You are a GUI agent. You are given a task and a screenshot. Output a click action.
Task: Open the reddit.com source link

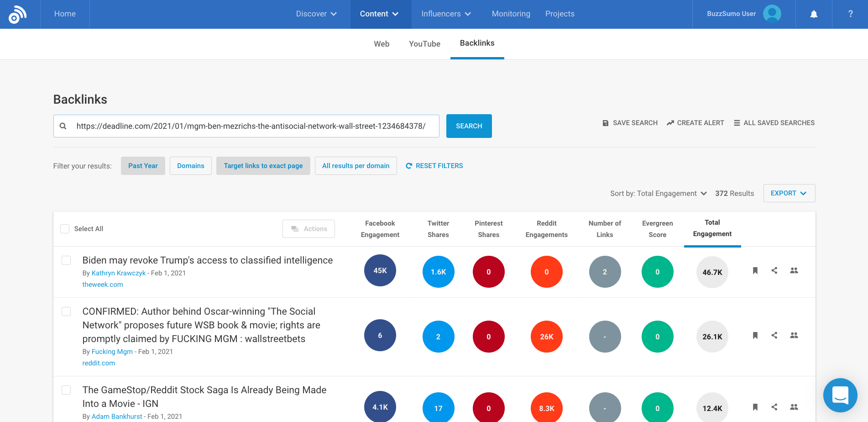[99, 363]
